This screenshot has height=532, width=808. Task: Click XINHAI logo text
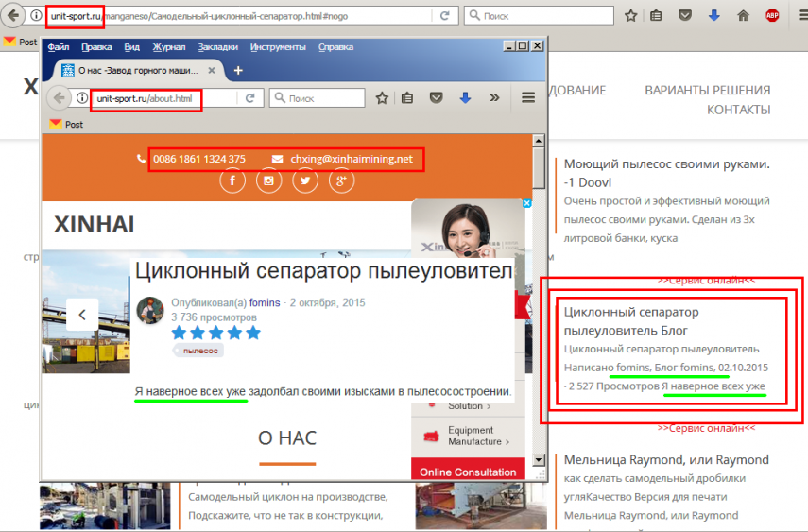point(95,224)
